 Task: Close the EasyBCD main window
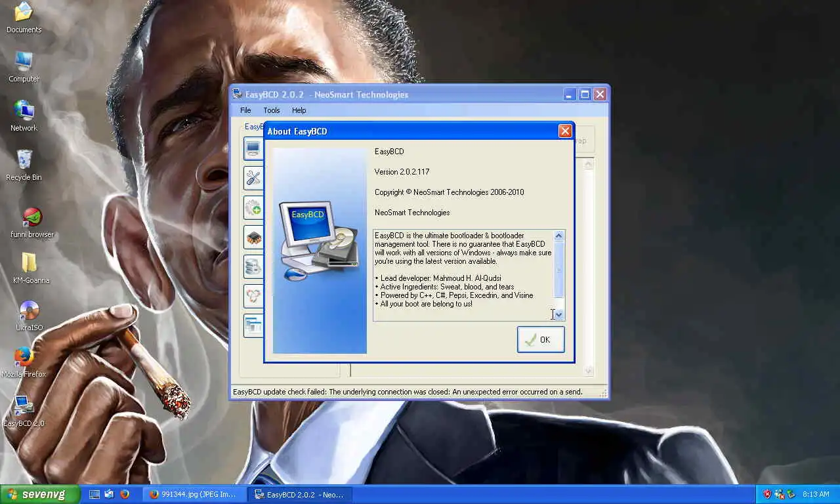[x=600, y=94]
